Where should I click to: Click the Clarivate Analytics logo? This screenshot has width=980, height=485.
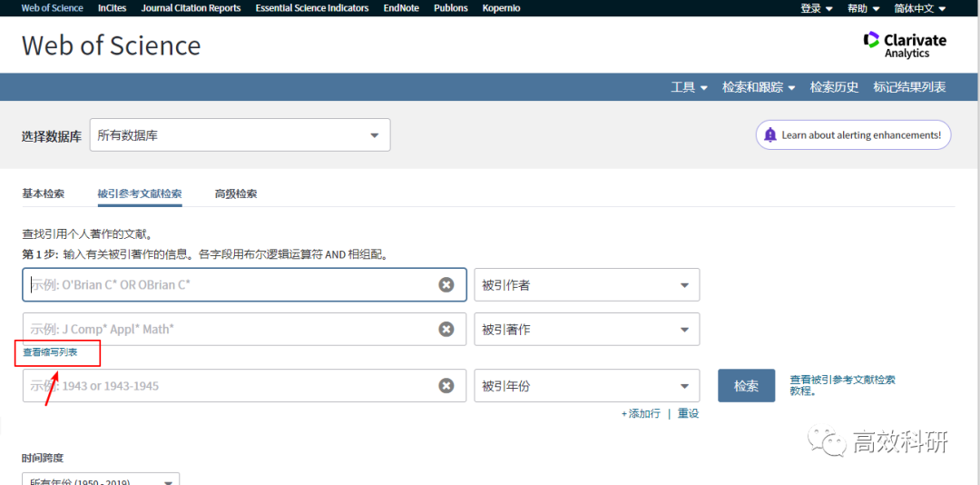pos(905,45)
